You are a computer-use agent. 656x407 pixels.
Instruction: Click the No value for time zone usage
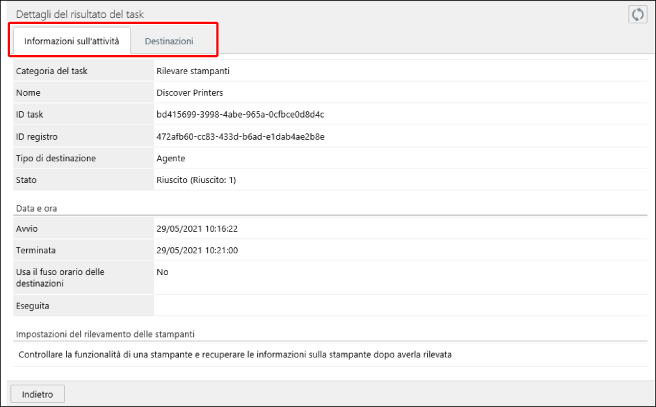pyautogui.click(x=163, y=271)
